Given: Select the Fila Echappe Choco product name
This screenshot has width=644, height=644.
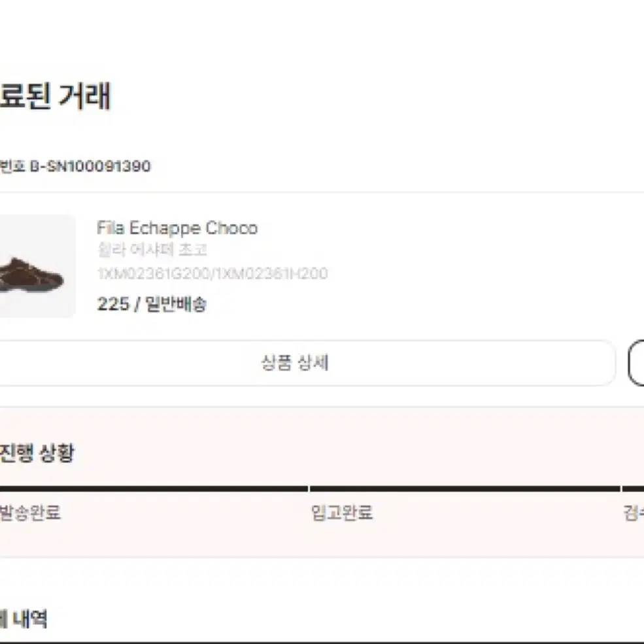Looking at the screenshot, I should pyautogui.click(x=177, y=228).
